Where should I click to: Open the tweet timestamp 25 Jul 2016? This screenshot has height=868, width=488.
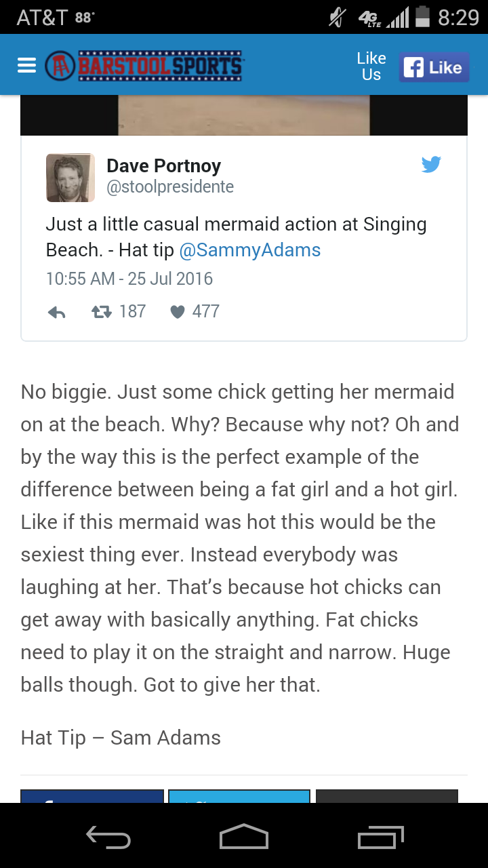click(129, 279)
